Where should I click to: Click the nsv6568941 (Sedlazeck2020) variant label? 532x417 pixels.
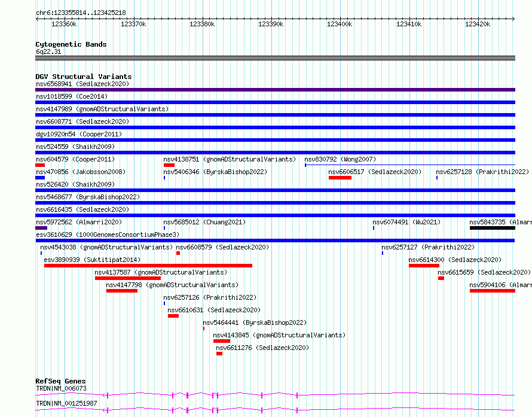[x=82, y=84]
